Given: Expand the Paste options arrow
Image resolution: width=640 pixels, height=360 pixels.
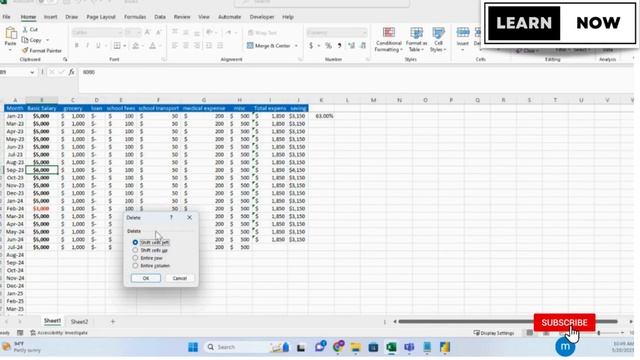Looking at the screenshot, I should (x=11, y=50).
